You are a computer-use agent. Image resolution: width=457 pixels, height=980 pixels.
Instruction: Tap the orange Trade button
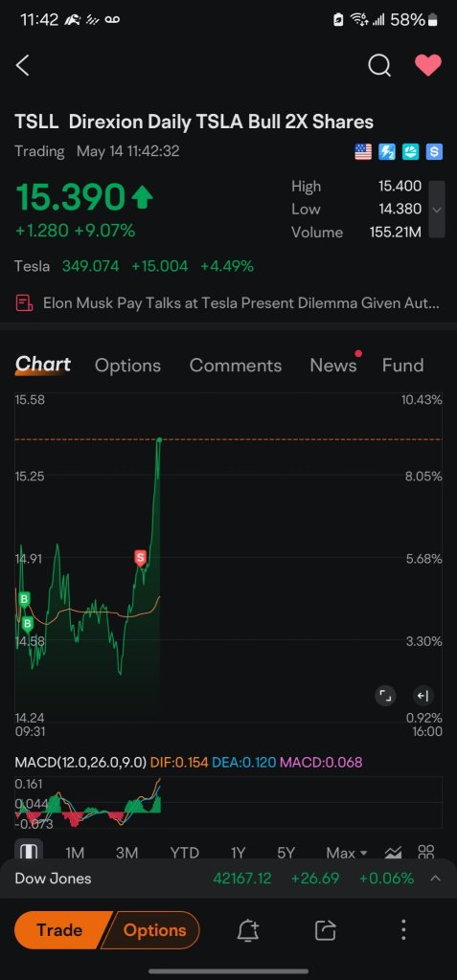point(61,930)
